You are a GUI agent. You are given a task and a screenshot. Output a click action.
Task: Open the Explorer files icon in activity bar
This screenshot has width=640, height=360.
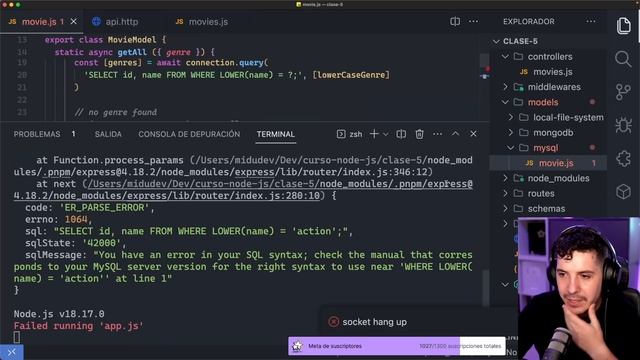pos(623,26)
